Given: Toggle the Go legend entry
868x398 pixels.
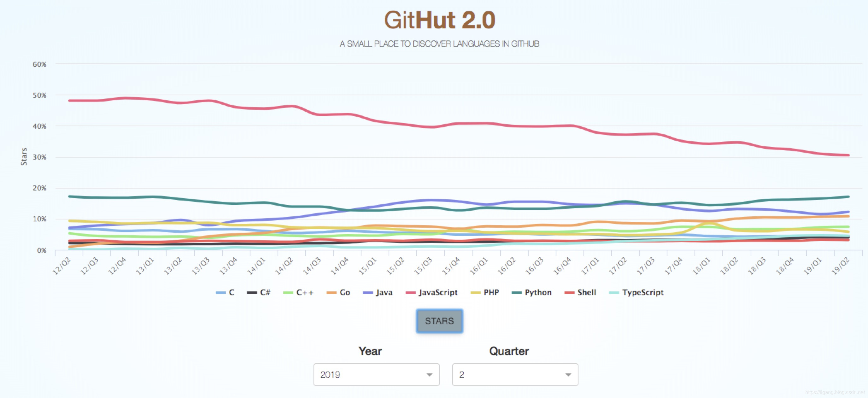Looking at the screenshot, I should (338, 293).
